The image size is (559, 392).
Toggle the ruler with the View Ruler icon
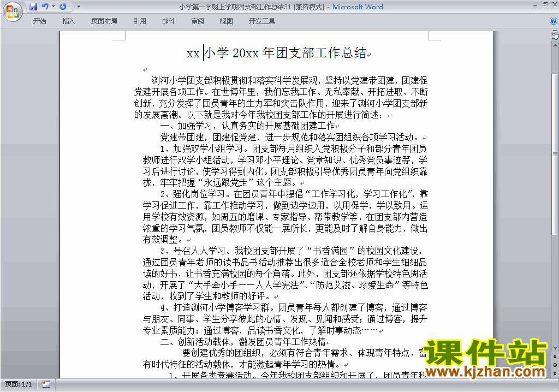pos(555,36)
